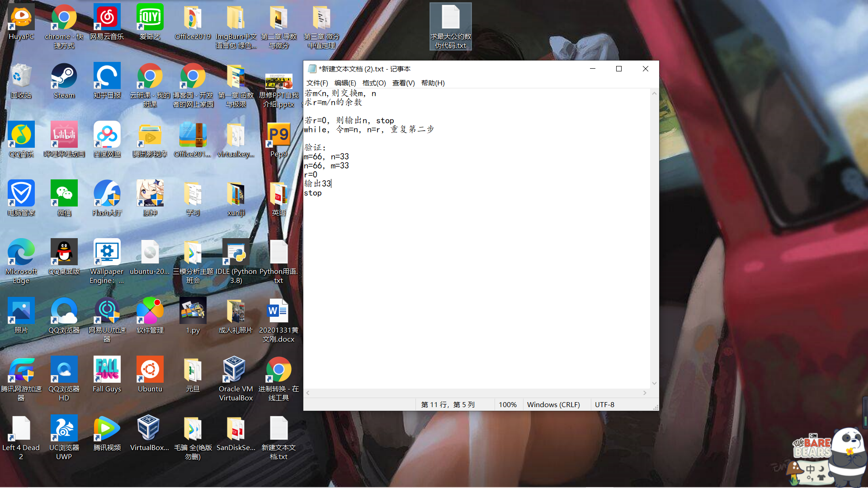
Task: Open the 格式(O) menu in Notepad
Action: (374, 83)
